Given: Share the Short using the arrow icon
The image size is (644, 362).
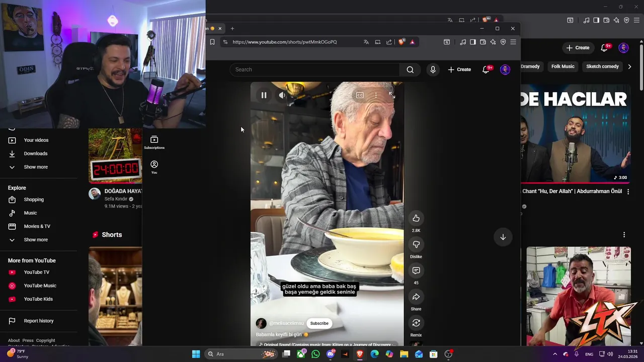Looking at the screenshot, I should click(416, 297).
